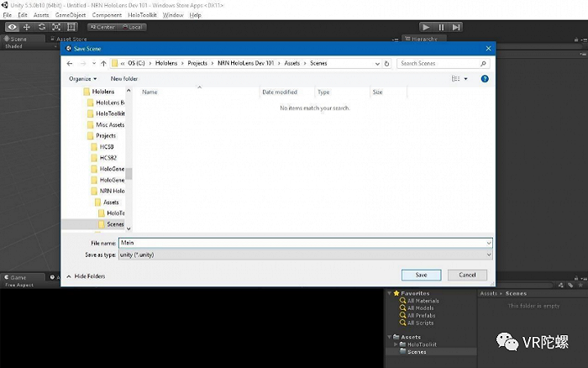
Task: Open the Organize dropdown menu
Action: [x=82, y=78]
